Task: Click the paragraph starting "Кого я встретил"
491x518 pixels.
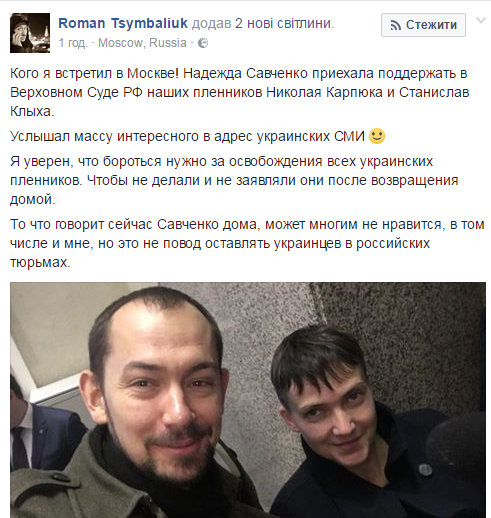Action: 240,92
